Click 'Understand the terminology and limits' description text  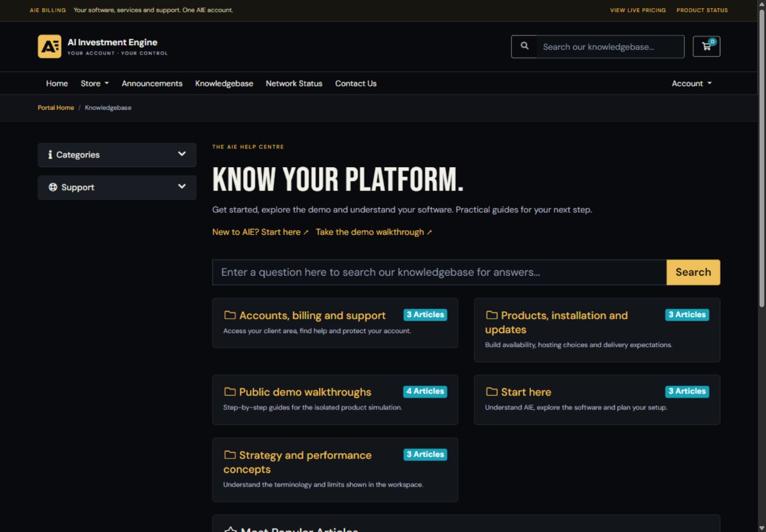(323, 485)
